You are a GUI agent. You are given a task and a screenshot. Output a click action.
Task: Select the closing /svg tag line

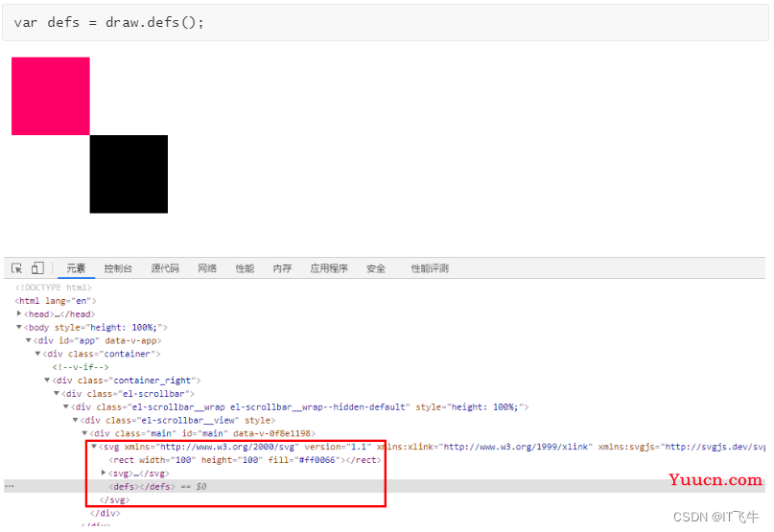click(114, 500)
